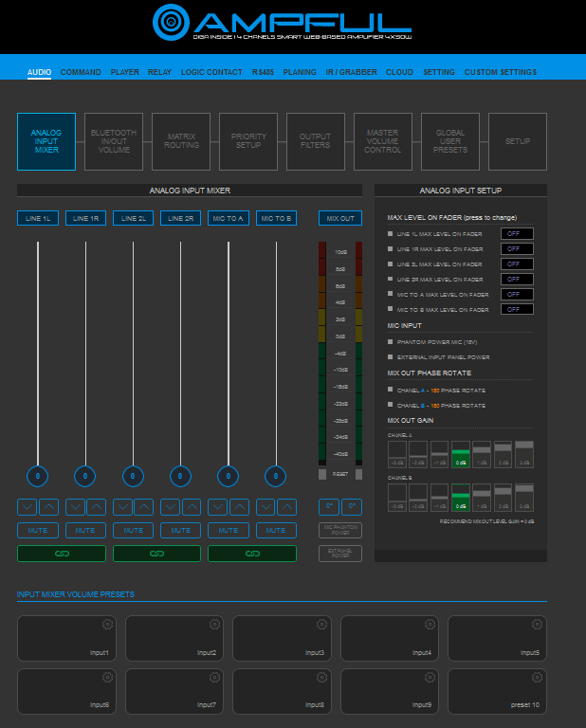Click the volume down arrow for MIC TO B

point(265,507)
